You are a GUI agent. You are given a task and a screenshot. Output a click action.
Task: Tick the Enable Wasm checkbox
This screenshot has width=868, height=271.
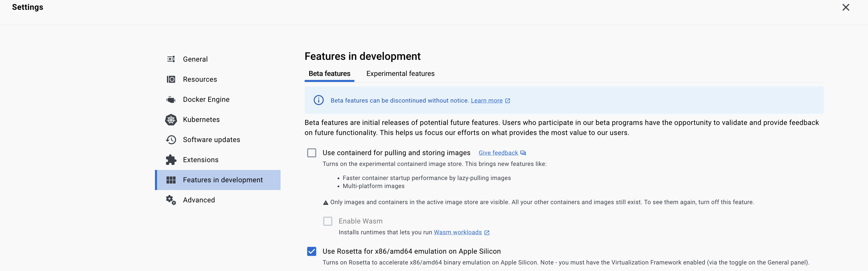tap(328, 221)
